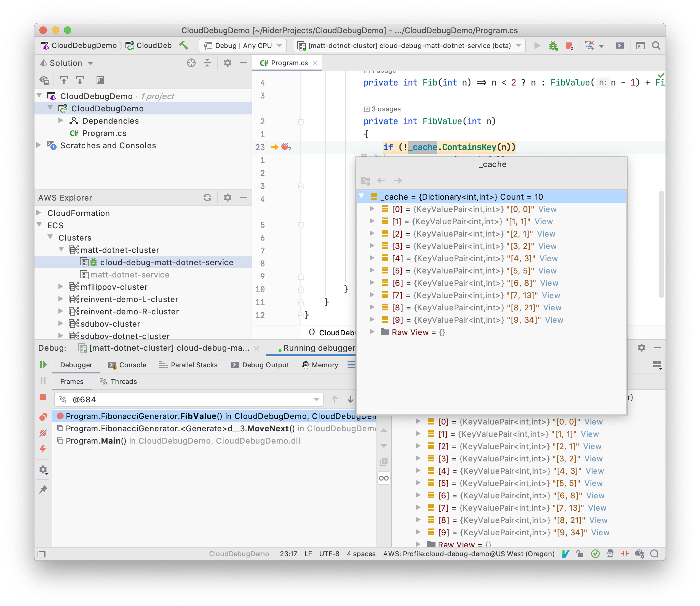700x606 pixels.
Task: Click the terminal-arrow icon in top toolbar
Action: point(619,45)
